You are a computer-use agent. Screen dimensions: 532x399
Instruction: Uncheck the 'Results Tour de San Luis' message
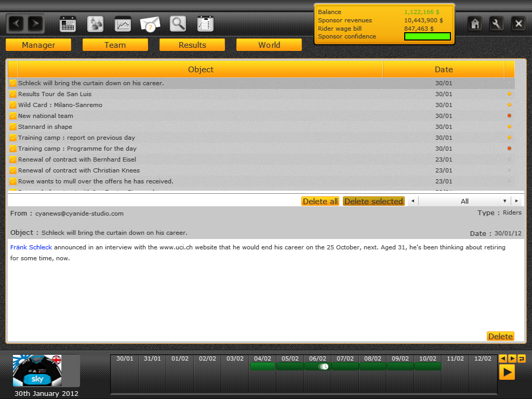coord(13,94)
